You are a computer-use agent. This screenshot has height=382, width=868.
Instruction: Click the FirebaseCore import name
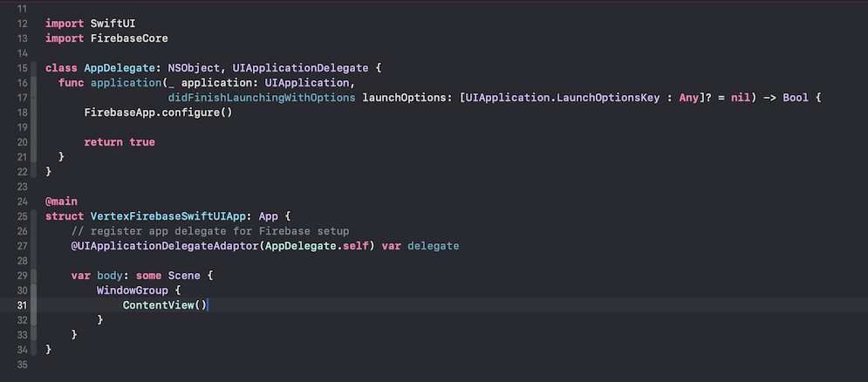pos(129,38)
